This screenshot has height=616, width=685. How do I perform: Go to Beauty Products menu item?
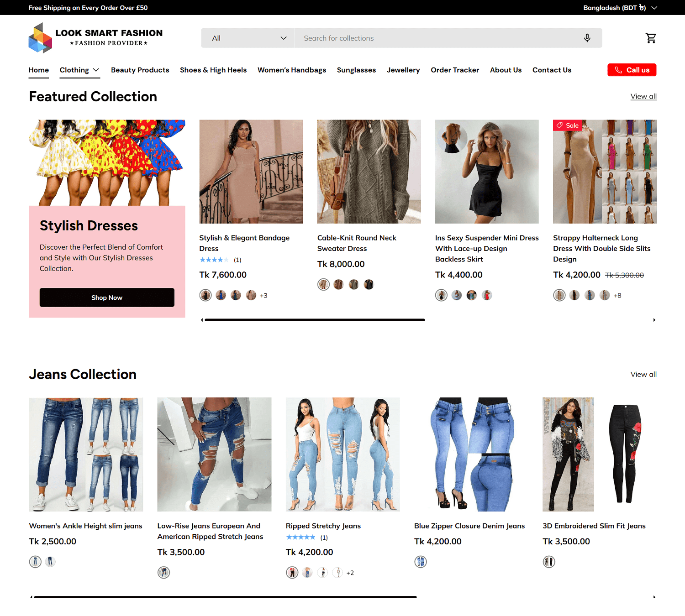point(140,70)
